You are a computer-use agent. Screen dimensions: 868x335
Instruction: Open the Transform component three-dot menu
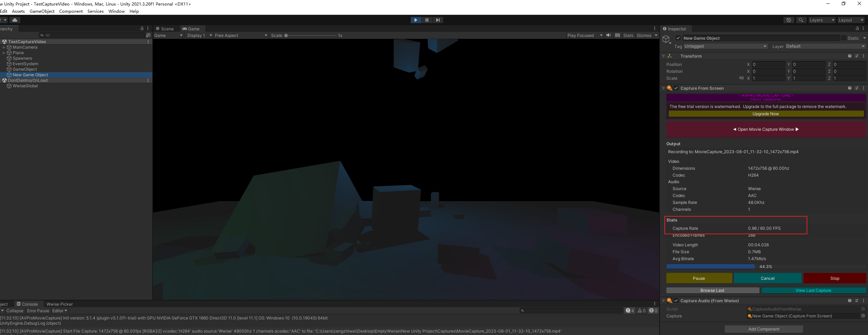(x=864, y=56)
